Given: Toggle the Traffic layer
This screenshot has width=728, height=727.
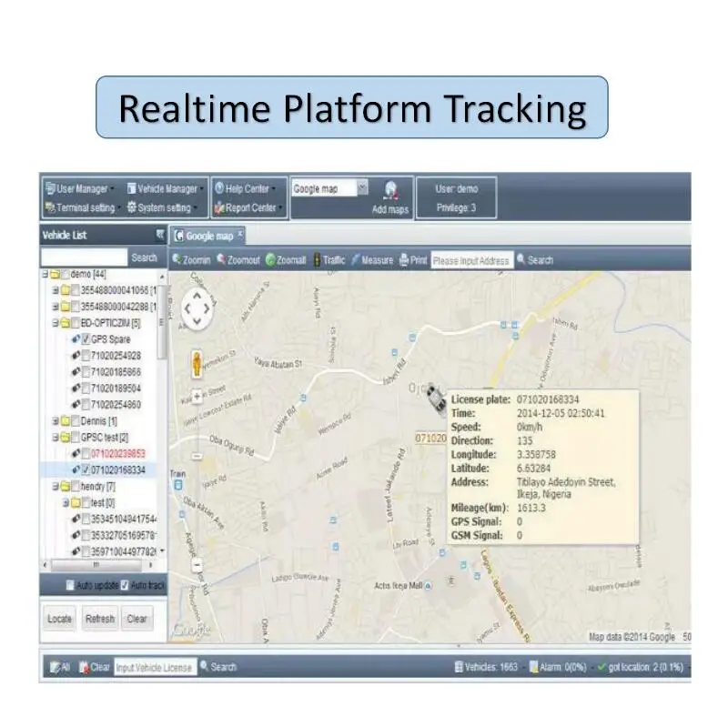Looking at the screenshot, I should (329, 260).
